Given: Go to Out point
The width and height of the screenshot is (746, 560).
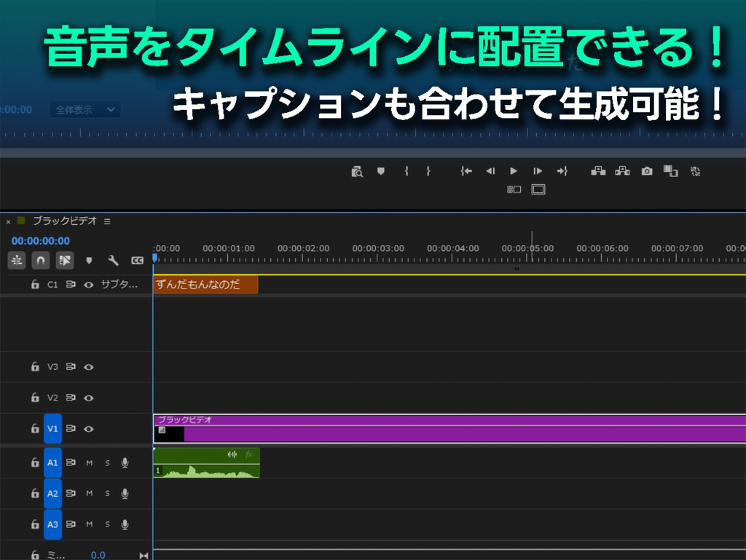Looking at the screenshot, I should 562,171.
